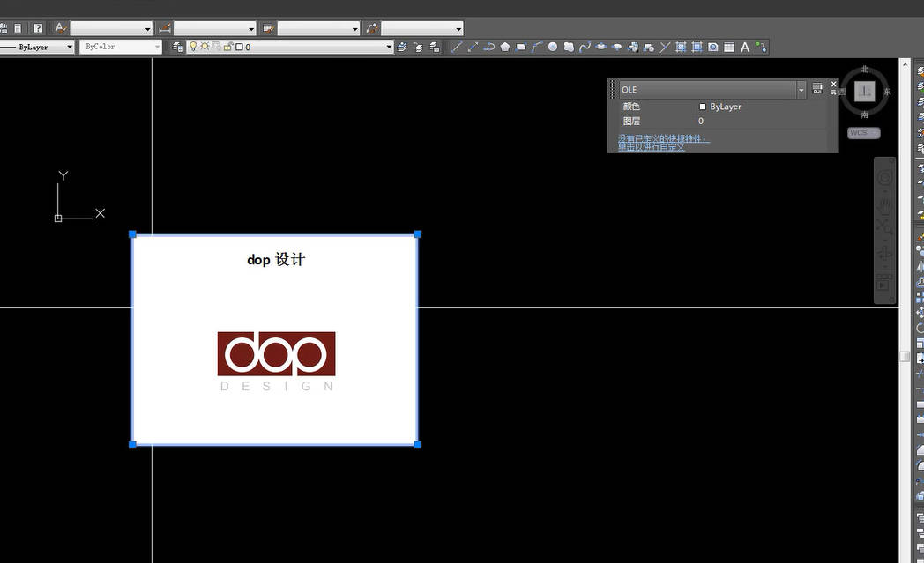Select the Spline curve tool
Viewport: 924px width, 563px height.
coord(585,47)
